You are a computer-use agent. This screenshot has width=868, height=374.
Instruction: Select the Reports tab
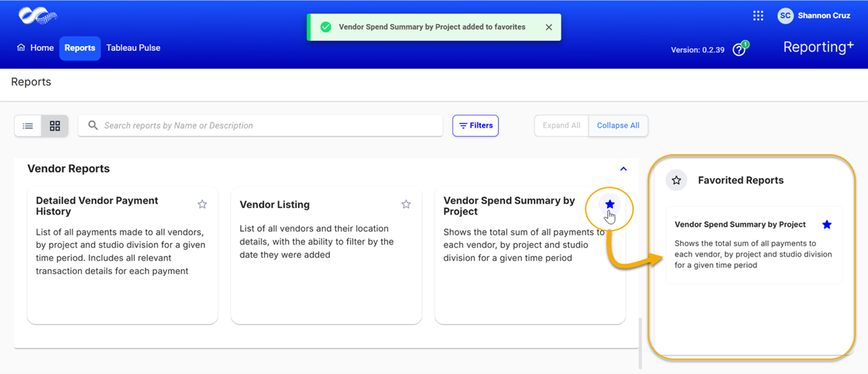[x=80, y=48]
